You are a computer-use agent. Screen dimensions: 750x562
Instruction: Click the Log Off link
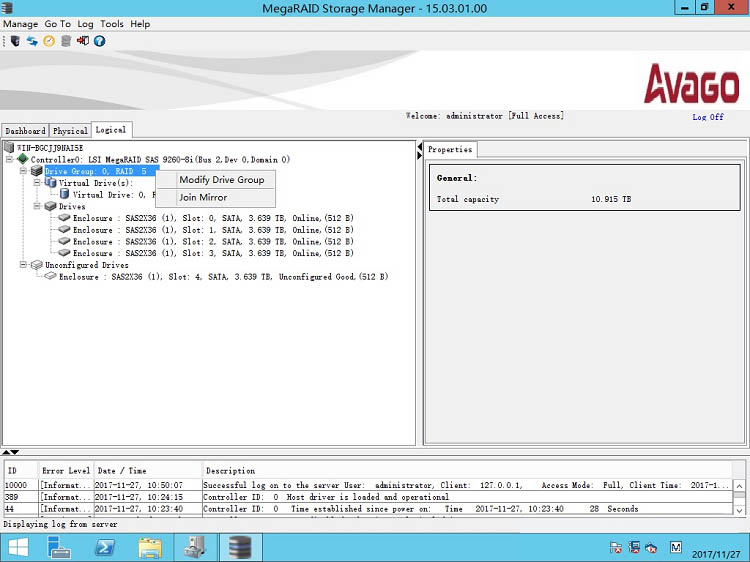coord(708,117)
